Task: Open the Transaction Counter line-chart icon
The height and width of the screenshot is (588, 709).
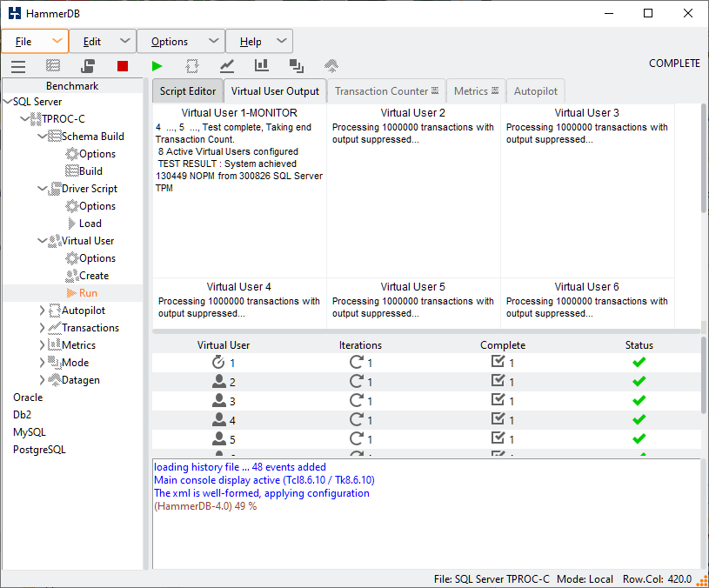Action: (227, 66)
